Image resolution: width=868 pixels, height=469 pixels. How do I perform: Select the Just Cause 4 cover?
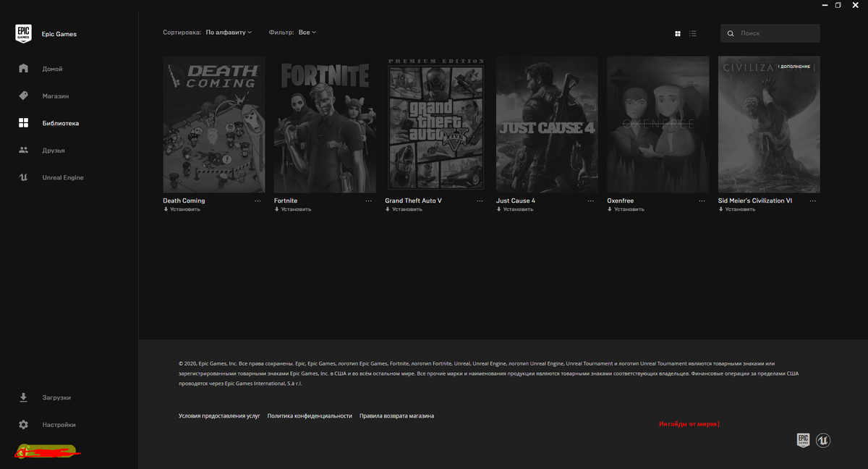(x=547, y=124)
